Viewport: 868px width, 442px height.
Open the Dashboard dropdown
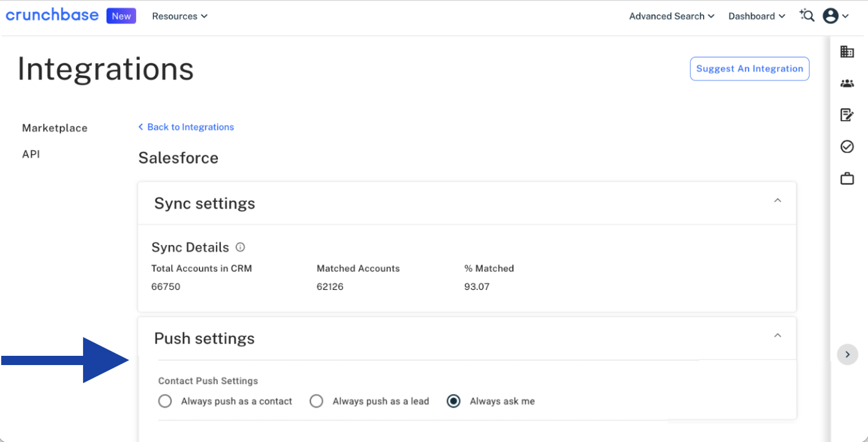pos(757,16)
